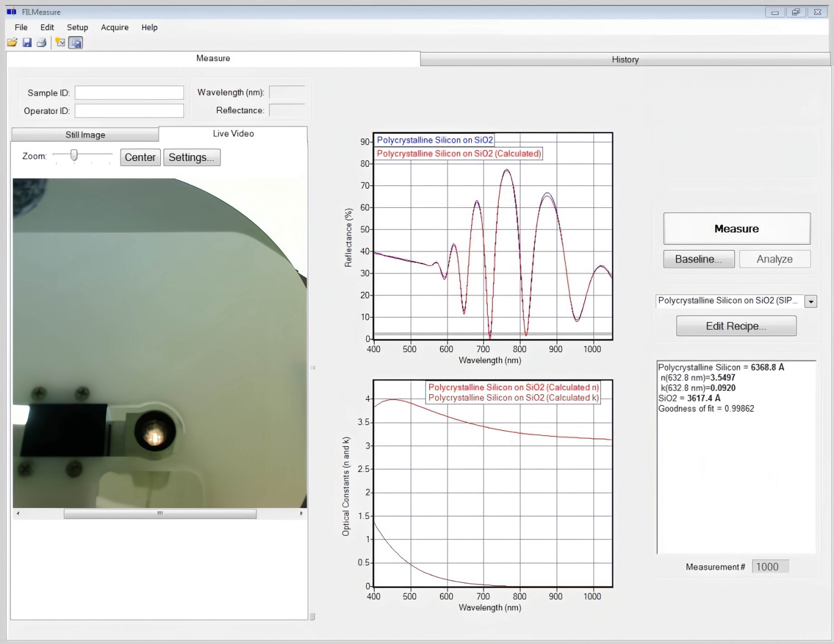Click the Analyze button
Viewport: 834px width, 644px height.
coord(775,259)
